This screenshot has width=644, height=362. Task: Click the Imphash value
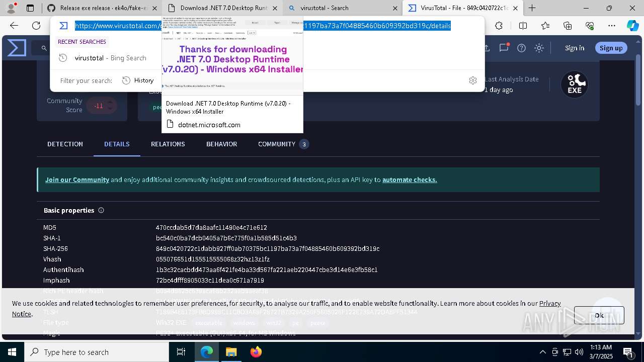click(210, 280)
